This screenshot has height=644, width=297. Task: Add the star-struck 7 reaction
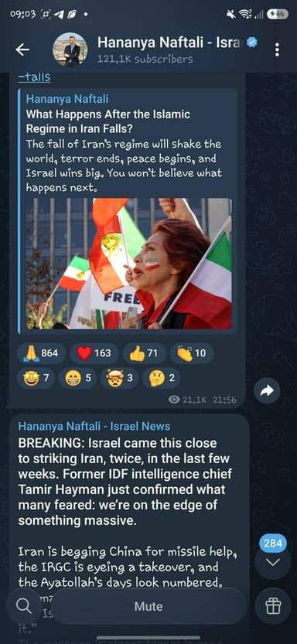point(36,378)
